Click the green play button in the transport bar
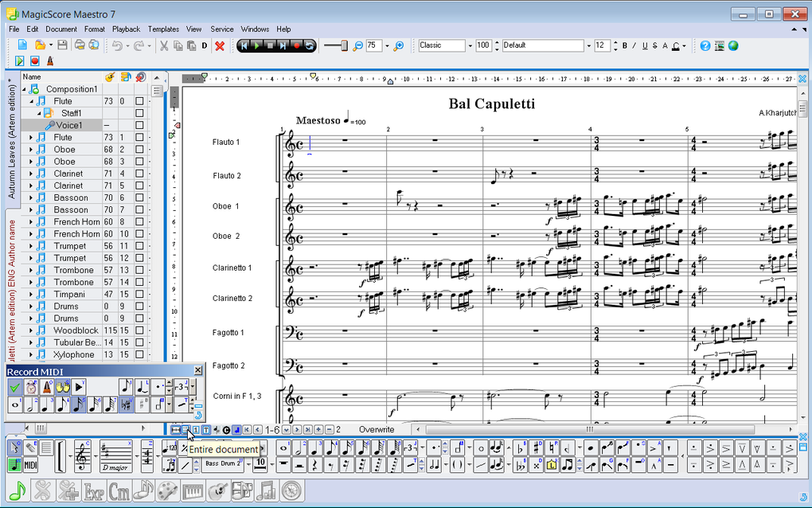 [x=257, y=45]
